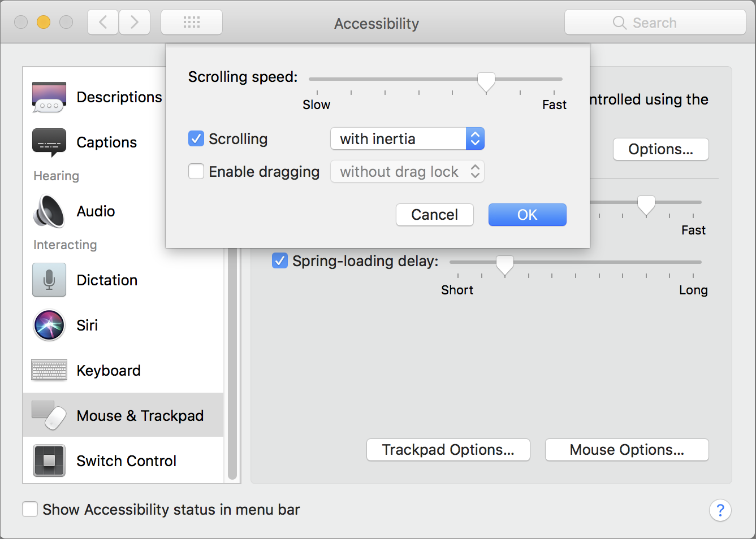756x539 pixels.
Task: Open Mouse Options...
Action: [x=627, y=450]
